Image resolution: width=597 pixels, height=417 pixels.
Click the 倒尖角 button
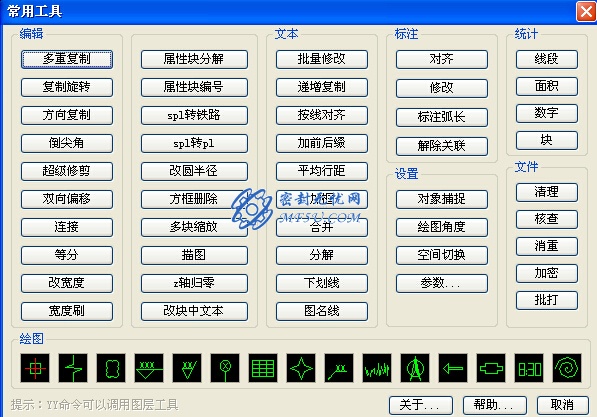(x=67, y=143)
